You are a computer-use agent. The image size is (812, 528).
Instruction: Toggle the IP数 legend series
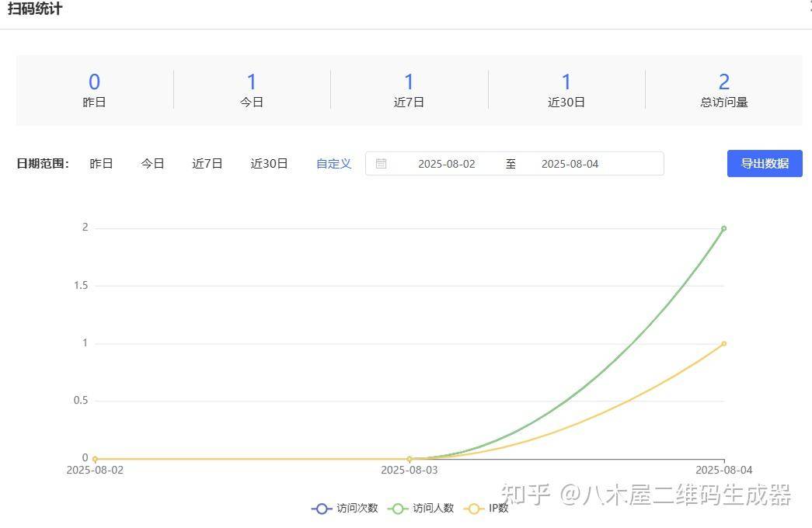(x=486, y=509)
